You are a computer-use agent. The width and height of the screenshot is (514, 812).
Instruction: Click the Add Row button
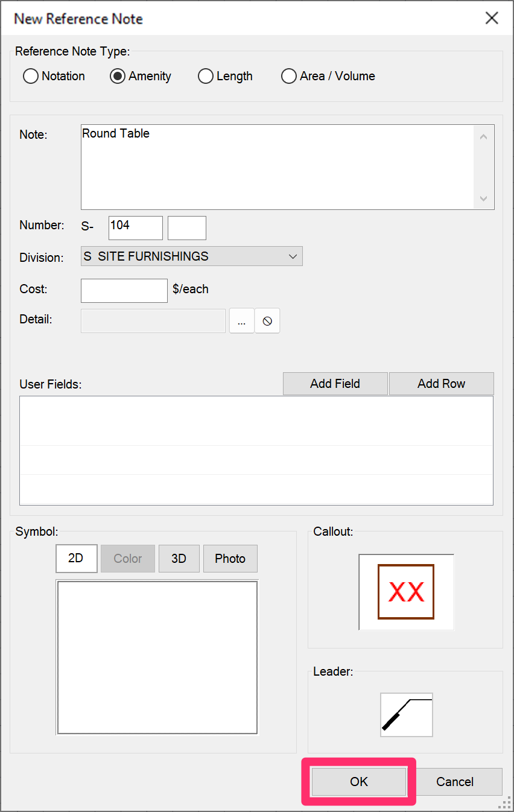point(442,384)
